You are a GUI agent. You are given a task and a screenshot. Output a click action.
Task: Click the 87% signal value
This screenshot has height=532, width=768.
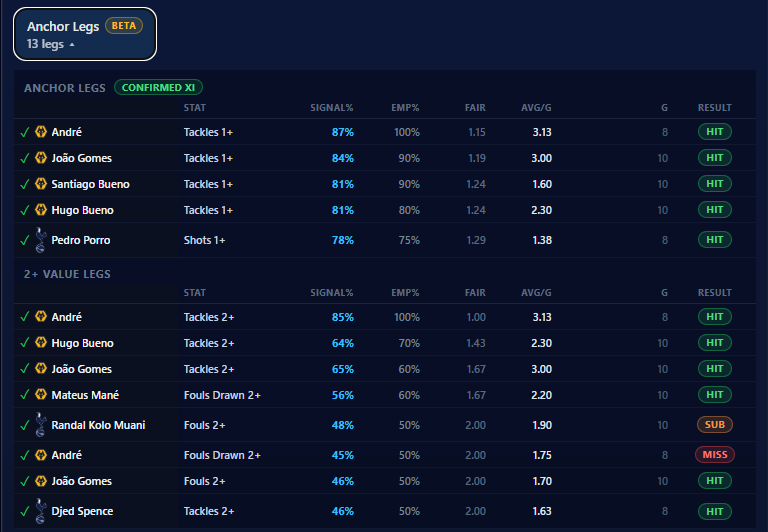click(342, 132)
